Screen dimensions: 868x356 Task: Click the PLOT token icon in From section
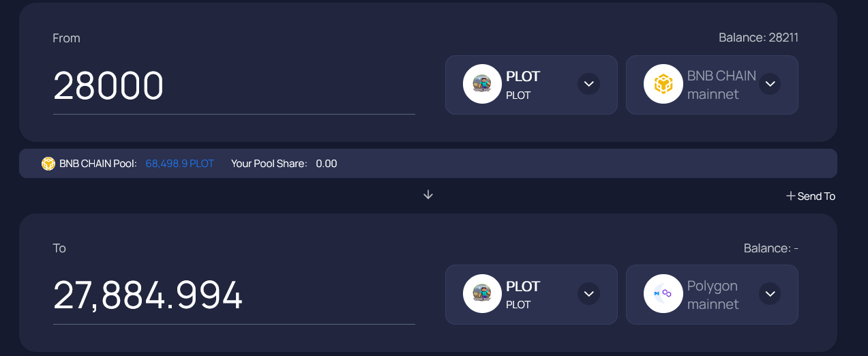pyautogui.click(x=482, y=84)
